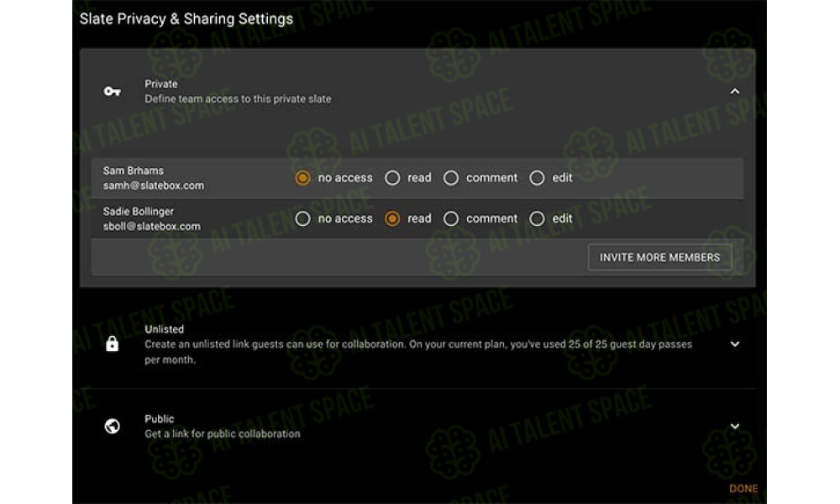Click the key icon beside Private
The height and width of the screenshot is (504, 840).
click(x=112, y=92)
